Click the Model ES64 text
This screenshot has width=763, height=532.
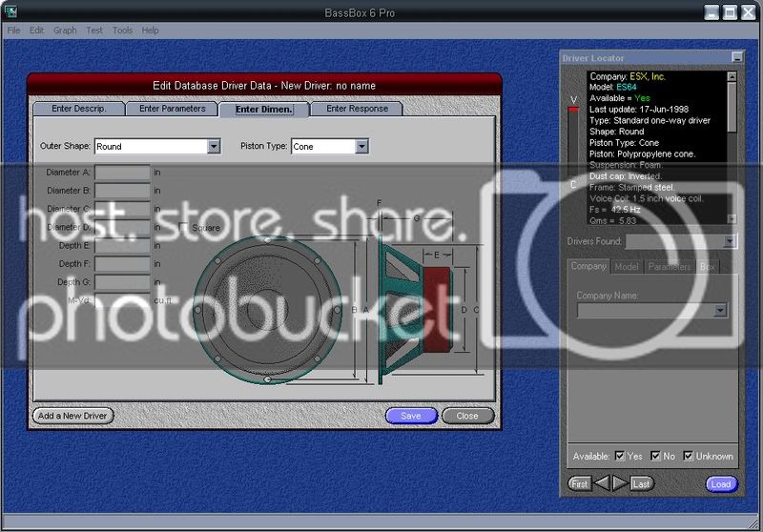[x=613, y=87]
